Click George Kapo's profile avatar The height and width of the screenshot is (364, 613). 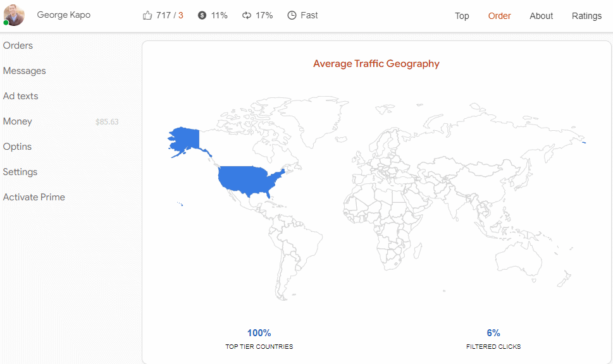click(14, 15)
